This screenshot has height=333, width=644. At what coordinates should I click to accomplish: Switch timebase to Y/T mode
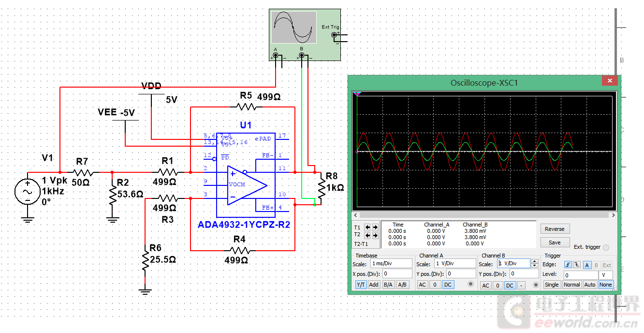(x=361, y=285)
